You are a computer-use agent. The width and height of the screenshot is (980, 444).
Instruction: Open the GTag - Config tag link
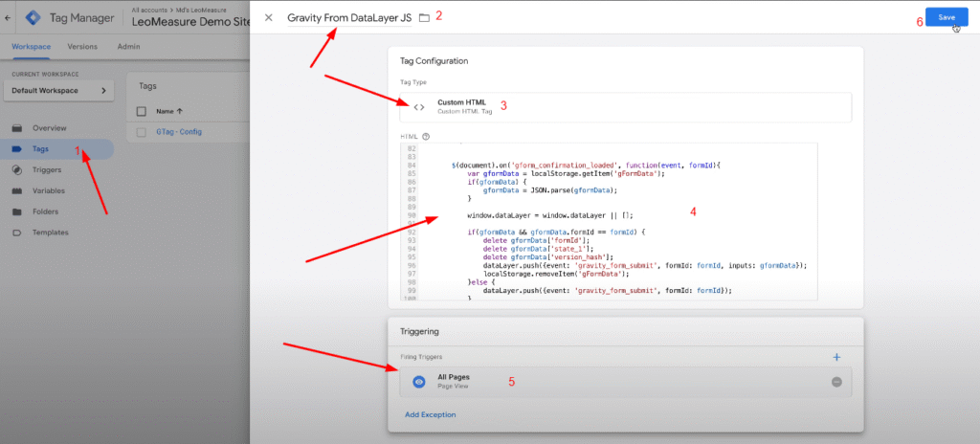click(179, 132)
